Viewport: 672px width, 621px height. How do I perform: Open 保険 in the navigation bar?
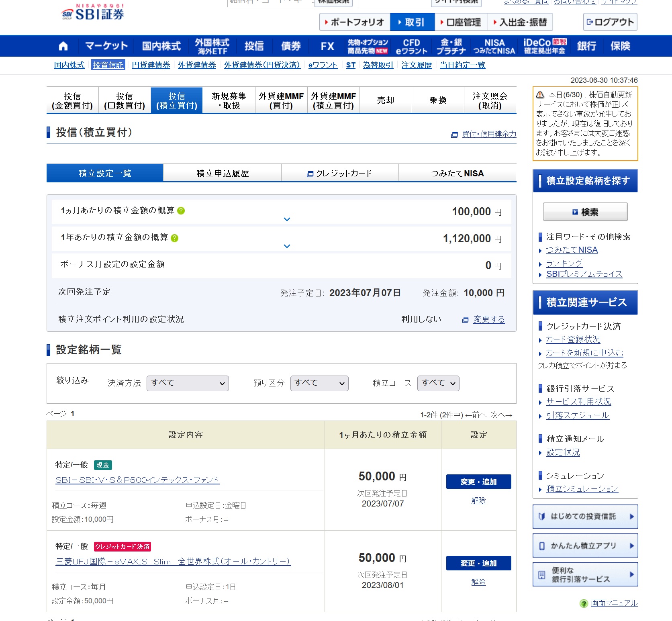pyautogui.click(x=620, y=46)
